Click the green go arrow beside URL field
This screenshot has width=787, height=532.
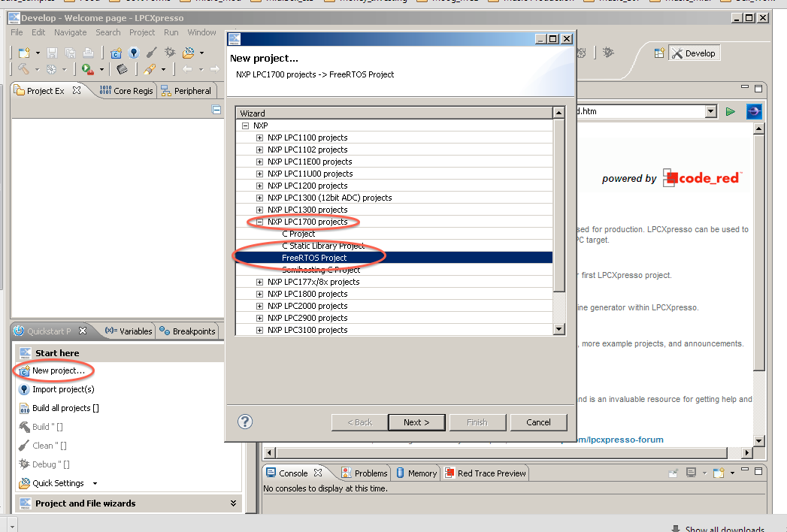[x=730, y=111]
